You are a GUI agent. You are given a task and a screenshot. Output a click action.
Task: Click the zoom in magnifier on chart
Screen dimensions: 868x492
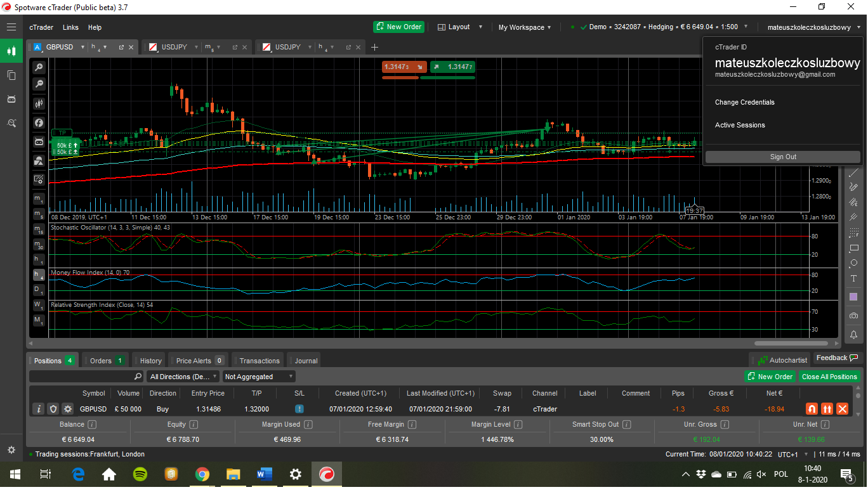39,67
